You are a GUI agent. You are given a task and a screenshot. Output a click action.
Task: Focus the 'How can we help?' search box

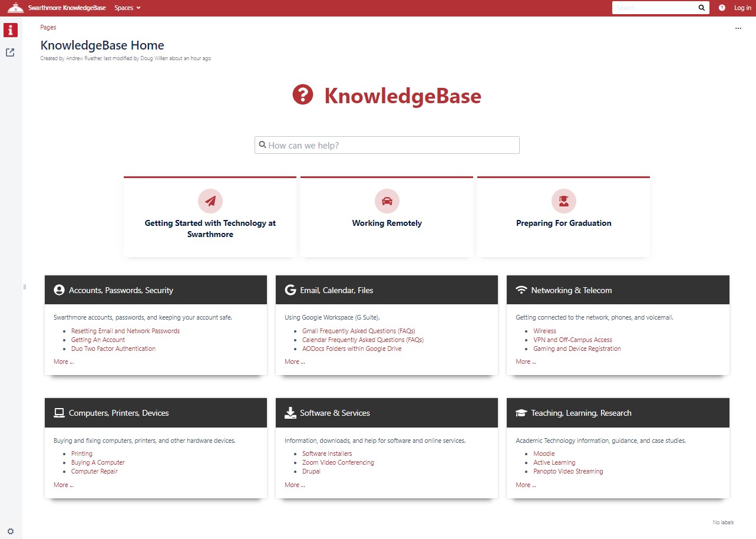(x=387, y=145)
